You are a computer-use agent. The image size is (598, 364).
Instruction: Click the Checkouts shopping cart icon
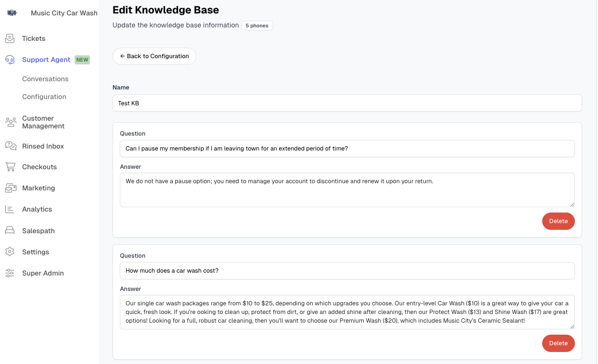[10, 167]
